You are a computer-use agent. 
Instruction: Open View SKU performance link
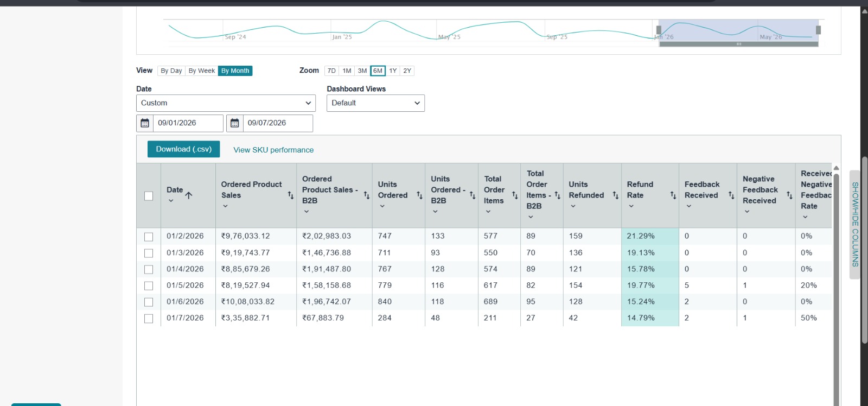[x=273, y=150]
